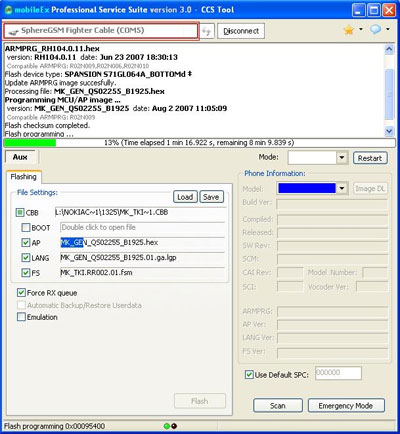Click the yellow star favorites icon
The image size is (400, 434).
[x=349, y=30]
